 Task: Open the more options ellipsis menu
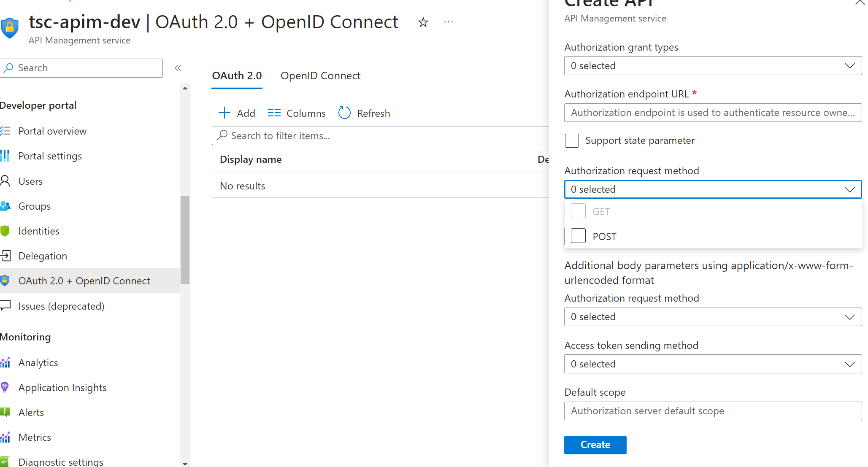point(448,22)
